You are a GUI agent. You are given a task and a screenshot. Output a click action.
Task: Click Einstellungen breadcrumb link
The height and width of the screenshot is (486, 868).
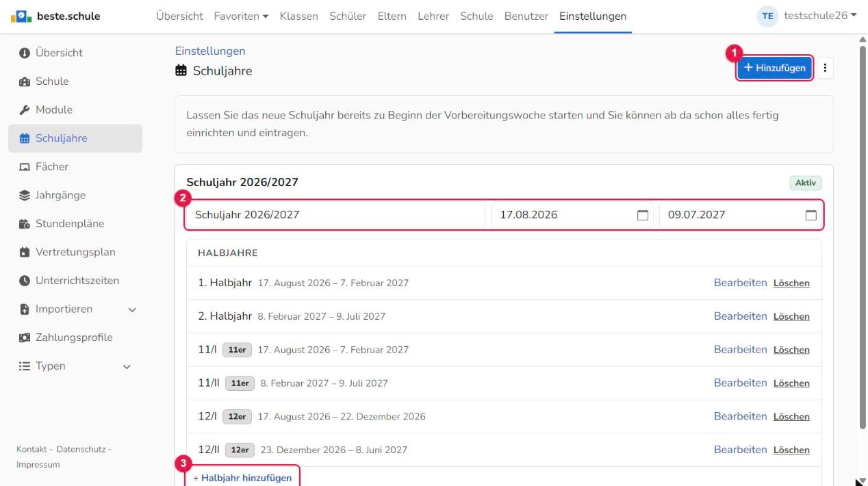(210, 51)
